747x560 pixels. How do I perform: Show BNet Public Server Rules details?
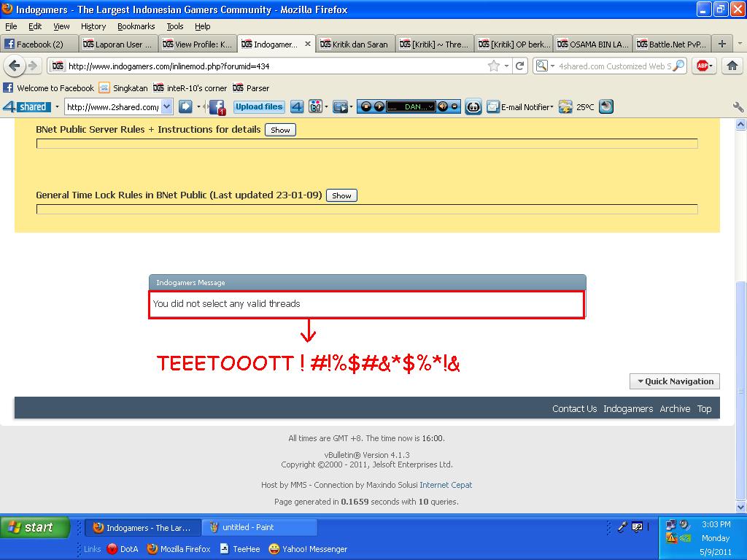(280, 130)
